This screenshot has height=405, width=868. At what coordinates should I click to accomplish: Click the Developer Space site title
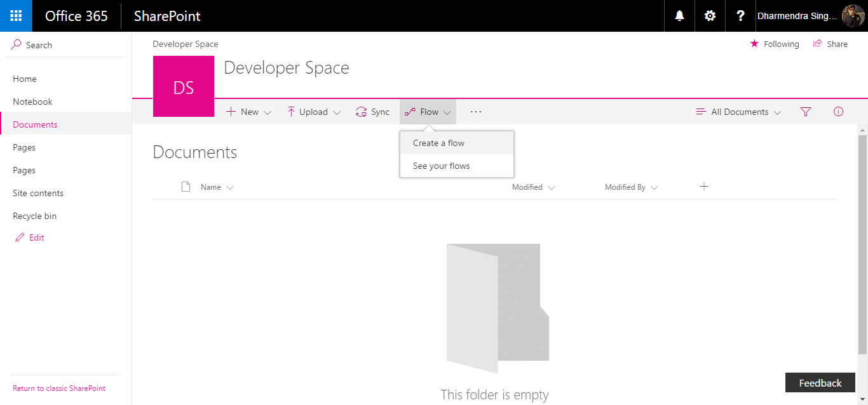(287, 68)
